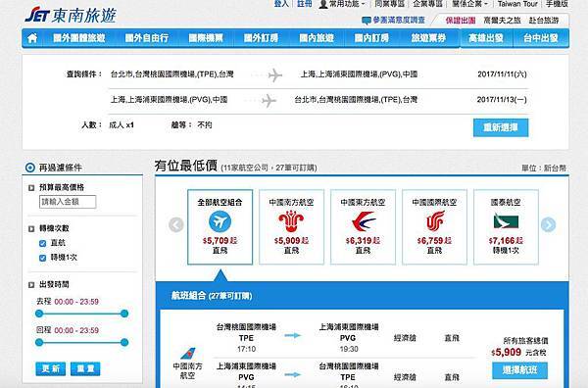Open 國外團體旅遊 in the navigation bar
Screen dimensions: 588x388
pyautogui.click(x=79, y=38)
